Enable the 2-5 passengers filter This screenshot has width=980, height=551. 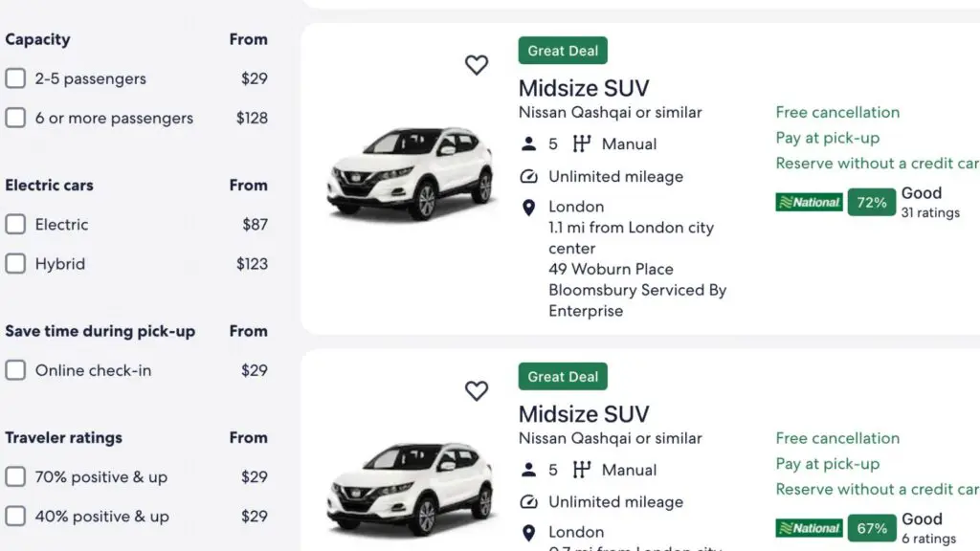coord(15,78)
